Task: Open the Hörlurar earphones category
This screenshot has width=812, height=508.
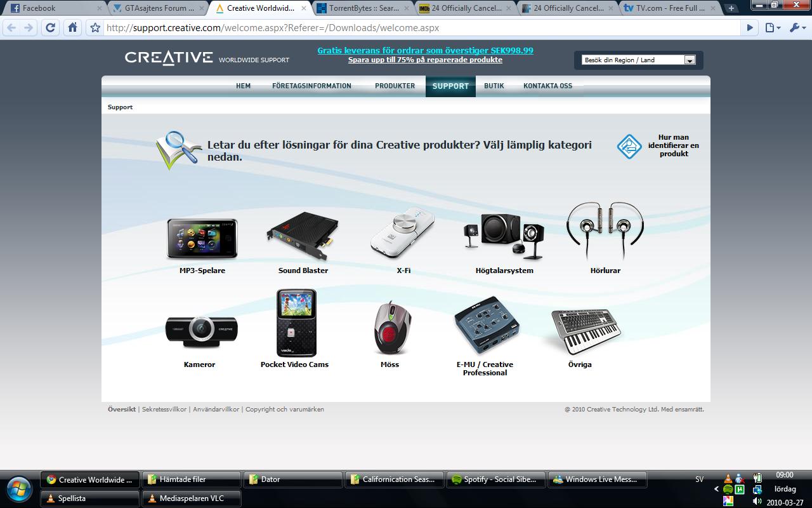Action: (x=605, y=232)
